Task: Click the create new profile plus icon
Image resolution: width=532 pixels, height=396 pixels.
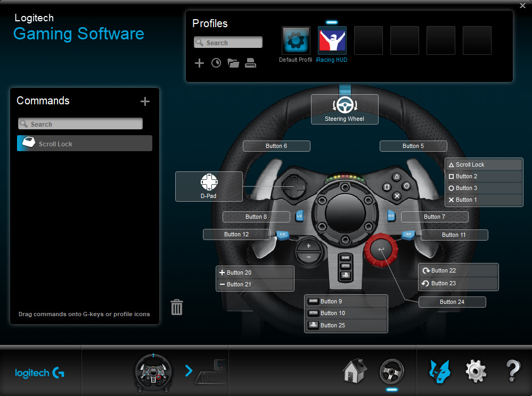Action: coord(199,63)
